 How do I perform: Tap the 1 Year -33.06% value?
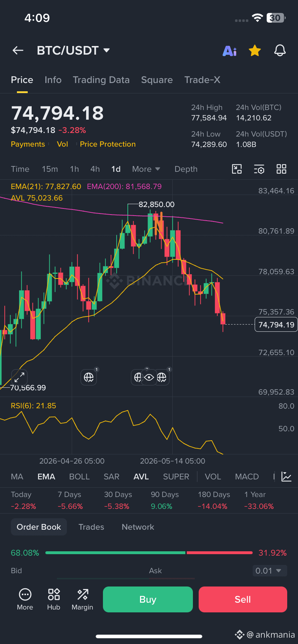point(259,506)
